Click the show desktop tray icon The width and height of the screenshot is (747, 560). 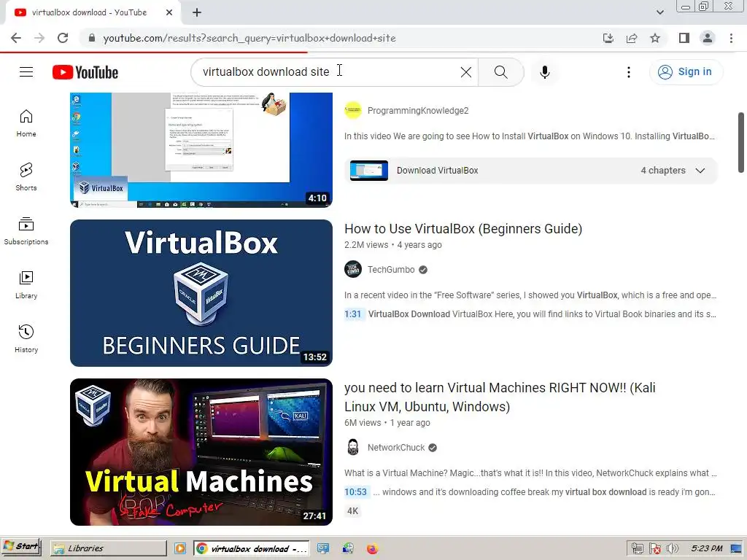pos(736,548)
